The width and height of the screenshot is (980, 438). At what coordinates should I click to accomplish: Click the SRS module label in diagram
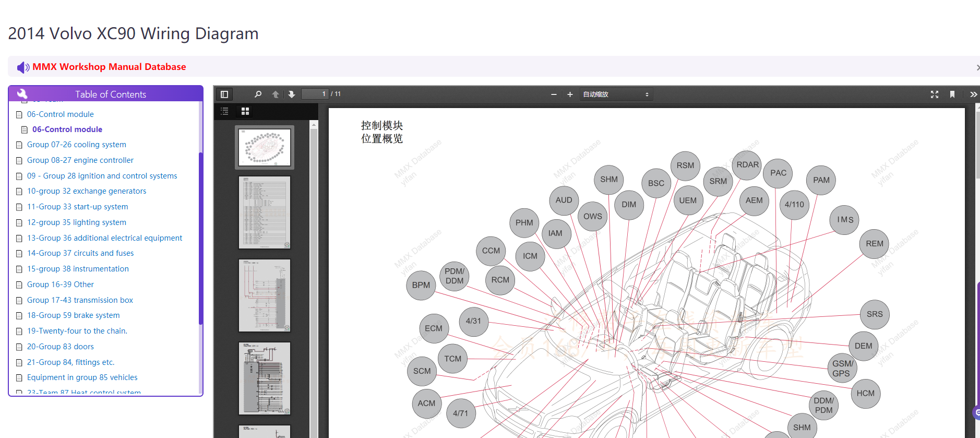coord(875,314)
